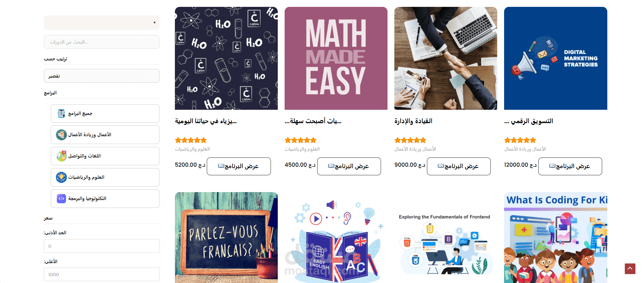
Task: Click the course search input field
Action: (x=102, y=42)
